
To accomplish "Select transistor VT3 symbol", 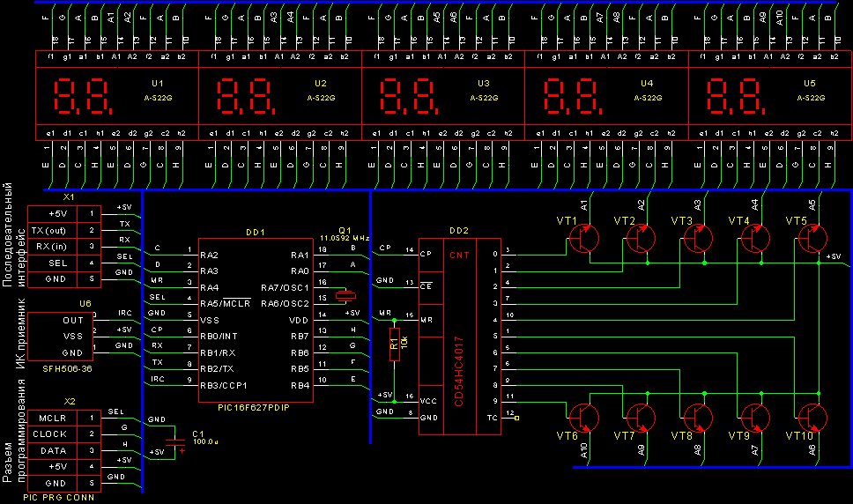I will point(699,239).
